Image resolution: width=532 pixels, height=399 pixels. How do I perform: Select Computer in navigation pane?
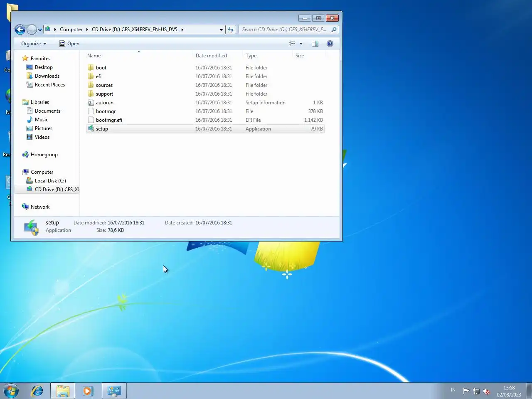tap(42, 172)
